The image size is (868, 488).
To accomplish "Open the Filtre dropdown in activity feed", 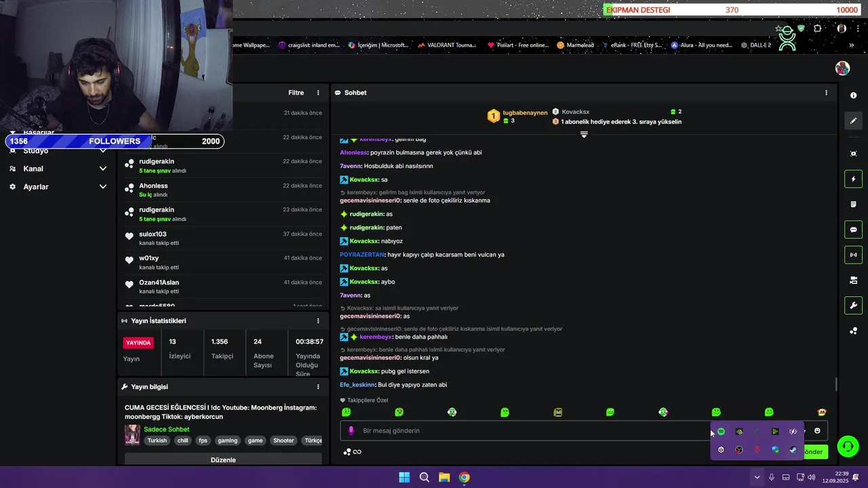I will click(296, 93).
